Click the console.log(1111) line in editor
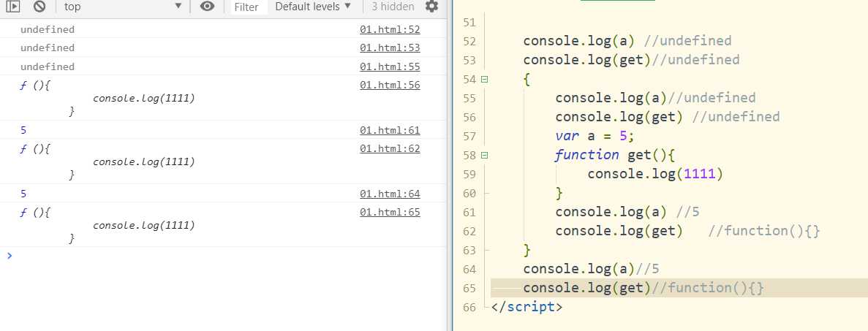868x331 pixels. pyautogui.click(x=655, y=174)
